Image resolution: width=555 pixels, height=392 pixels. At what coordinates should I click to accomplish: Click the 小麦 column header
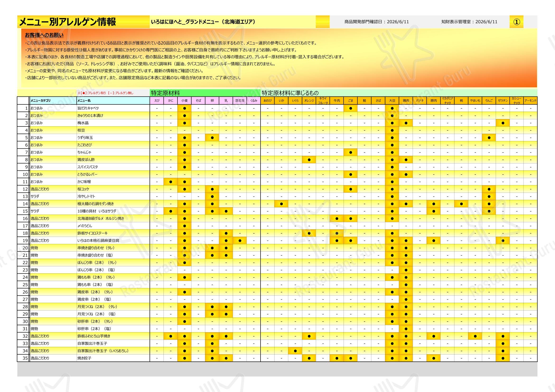pyautogui.click(x=184, y=101)
